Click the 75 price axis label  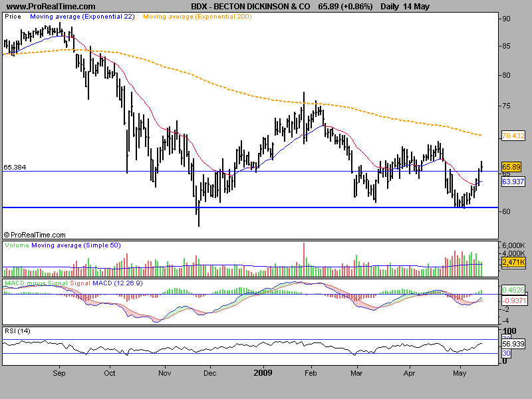click(x=506, y=106)
